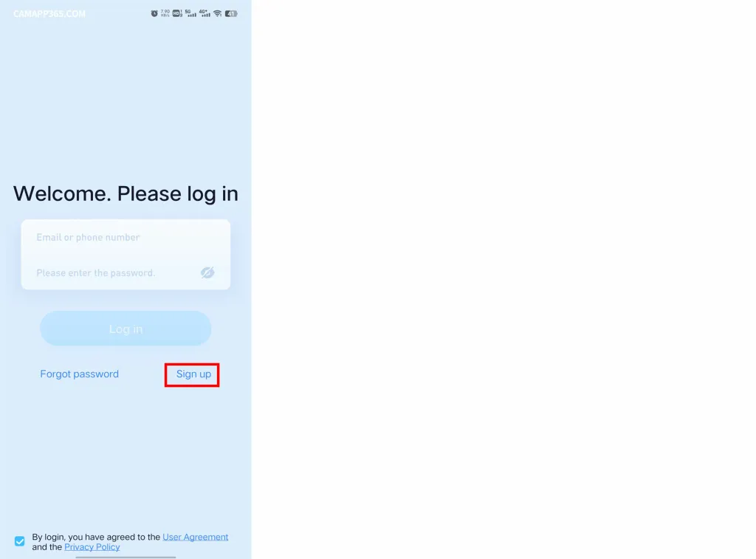756x559 pixels.
Task: Open the Privacy Policy link
Action: (x=92, y=547)
